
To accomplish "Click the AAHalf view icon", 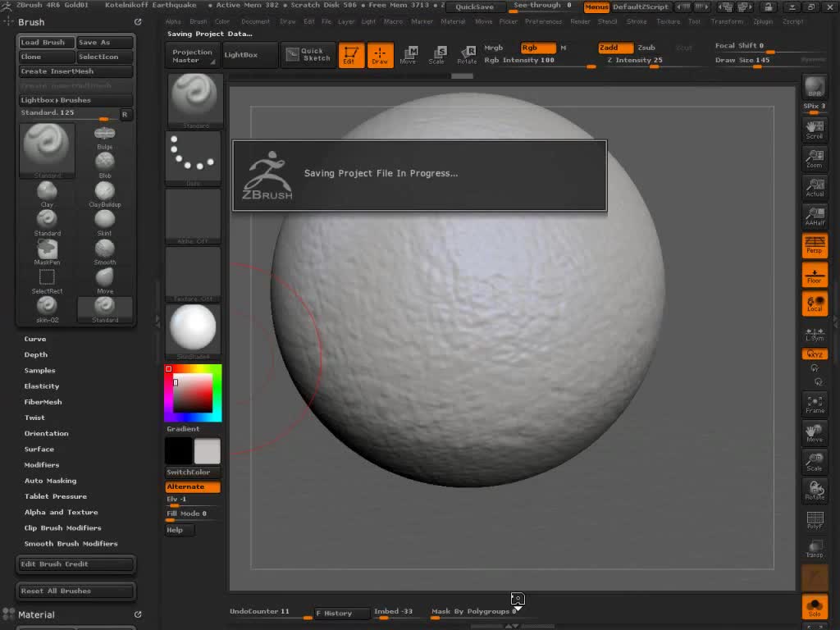I will [x=815, y=216].
